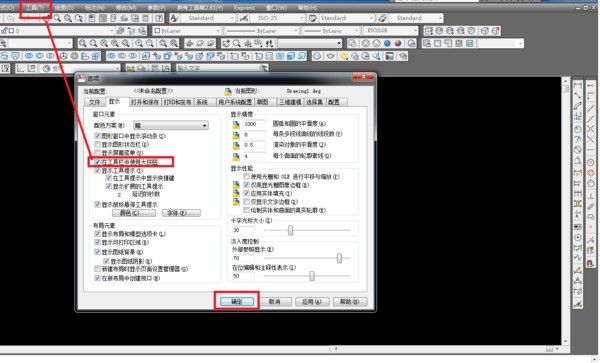Open the table style Standard dropdown
Screen dimensions: 600x363
pos(347,18)
